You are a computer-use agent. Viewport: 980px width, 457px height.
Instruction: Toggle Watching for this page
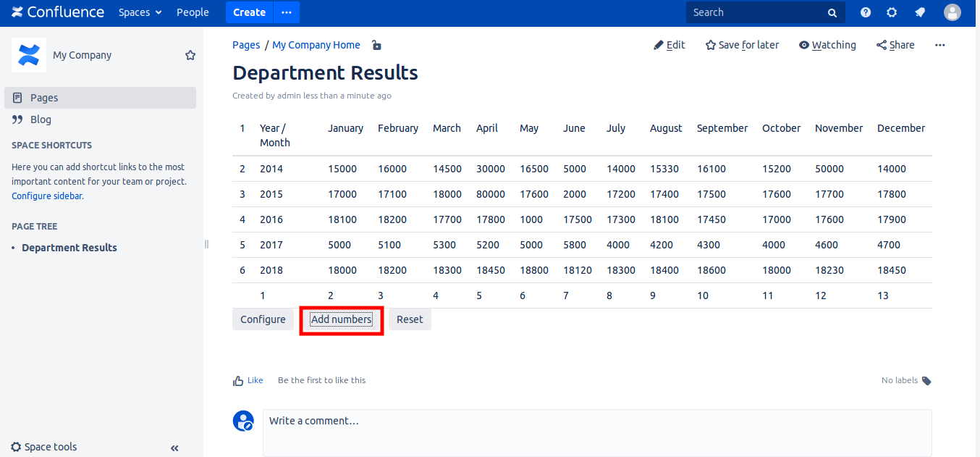[x=827, y=45]
